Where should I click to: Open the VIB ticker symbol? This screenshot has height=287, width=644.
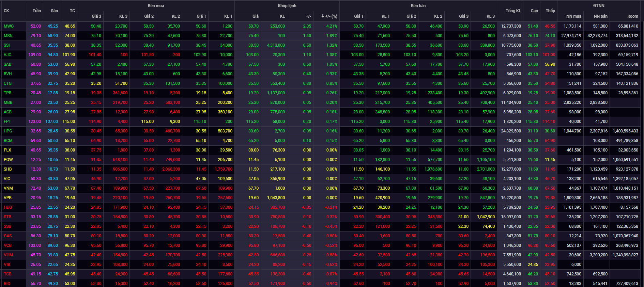click(7, 265)
